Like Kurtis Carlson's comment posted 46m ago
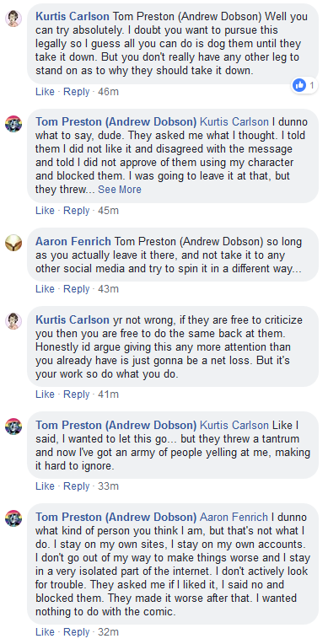The height and width of the screenshot is (644, 328). click(x=45, y=92)
